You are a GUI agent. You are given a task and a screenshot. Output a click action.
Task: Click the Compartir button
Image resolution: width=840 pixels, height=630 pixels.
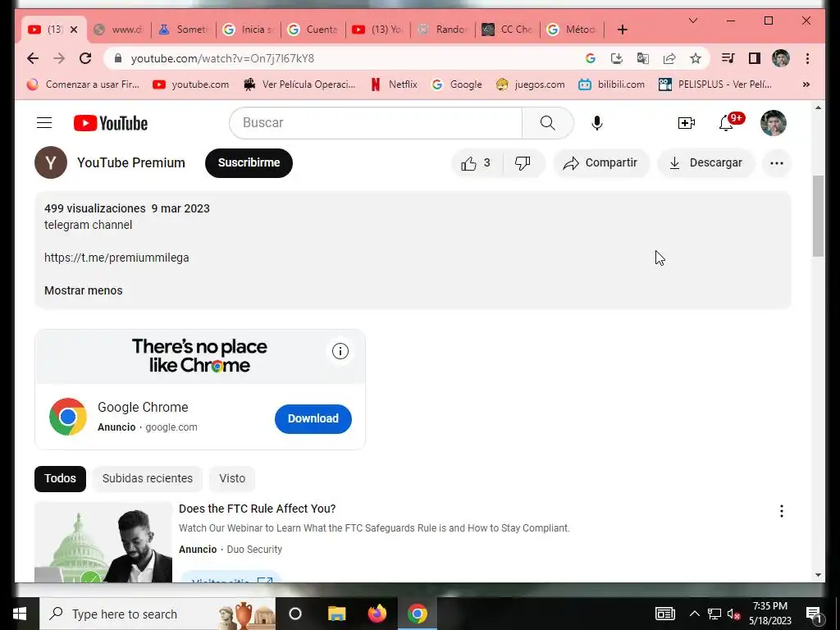click(x=601, y=163)
